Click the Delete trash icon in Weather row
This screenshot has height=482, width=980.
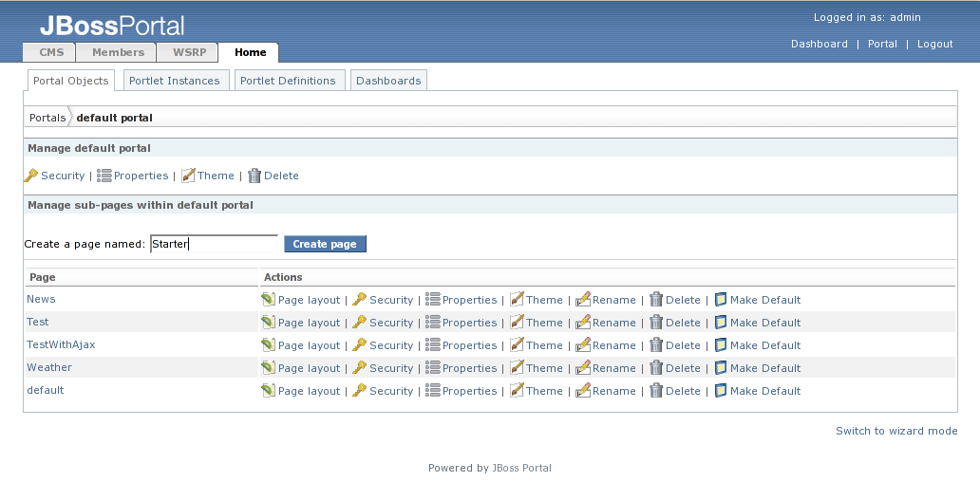click(655, 368)
